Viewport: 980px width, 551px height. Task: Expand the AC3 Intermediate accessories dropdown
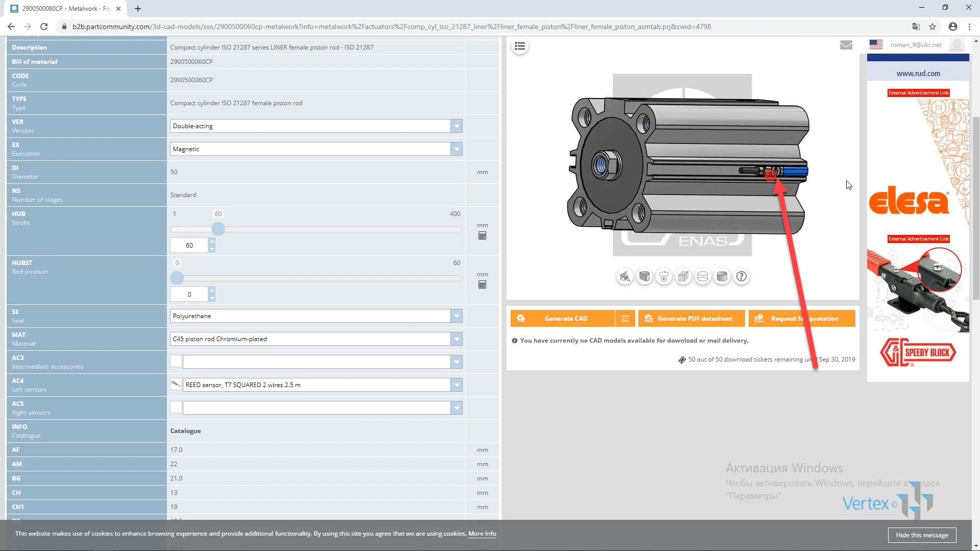point(457,362)
